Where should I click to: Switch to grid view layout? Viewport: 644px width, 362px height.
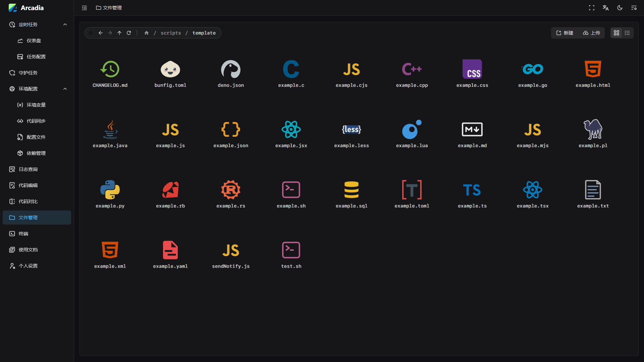616,33
